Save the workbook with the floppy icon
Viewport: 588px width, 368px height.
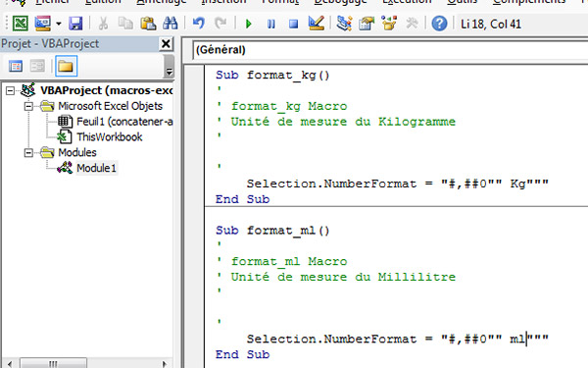pyautogui.click(x=75, y=24)
